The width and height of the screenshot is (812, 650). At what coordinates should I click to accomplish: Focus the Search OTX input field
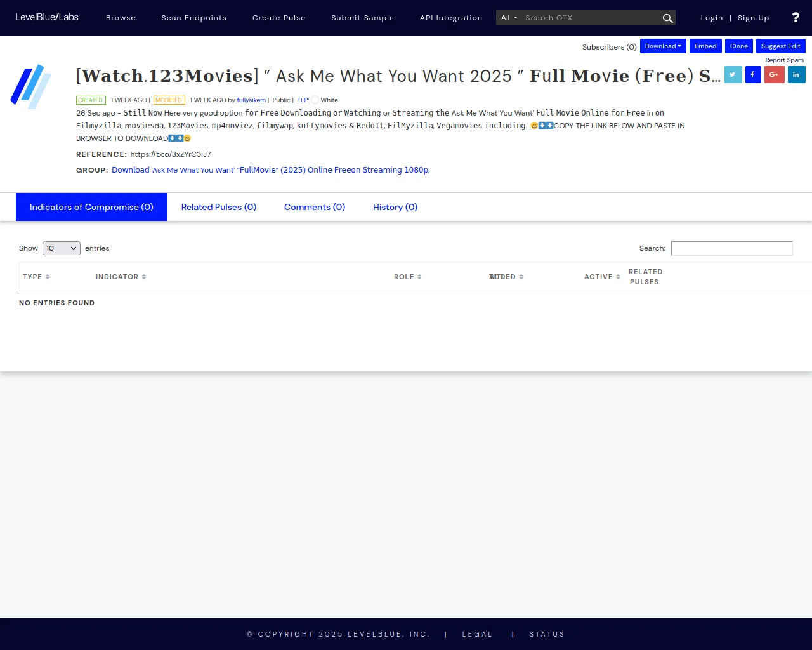591,18
